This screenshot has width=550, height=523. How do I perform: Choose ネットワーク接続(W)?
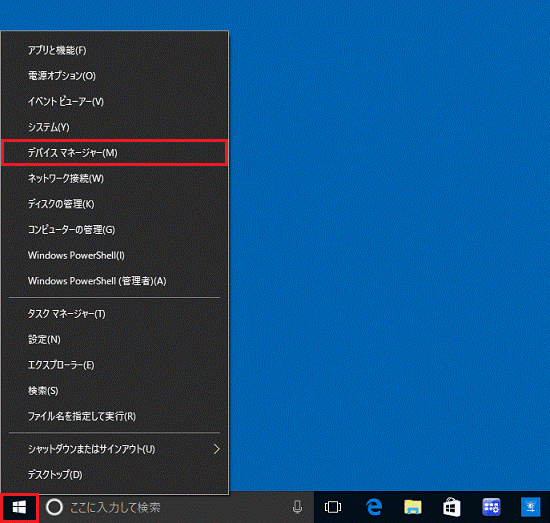[115, 179]
